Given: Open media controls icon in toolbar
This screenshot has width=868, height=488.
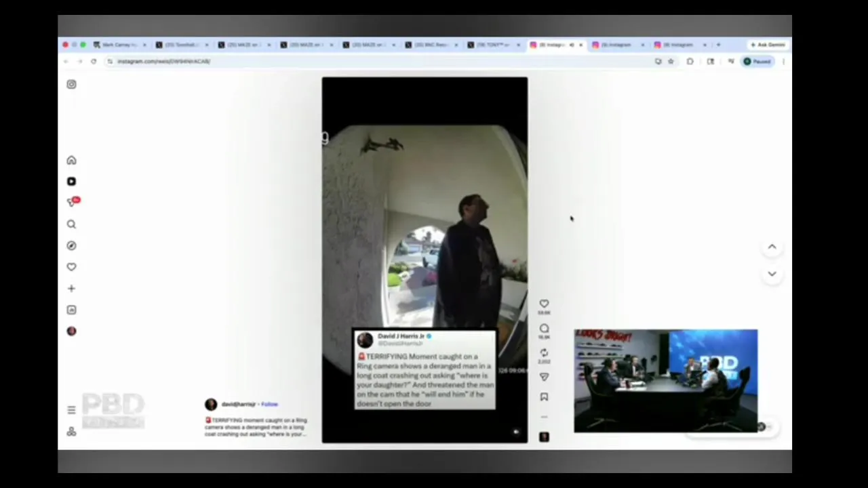Looking at the screenshot, I should point(730,61).
